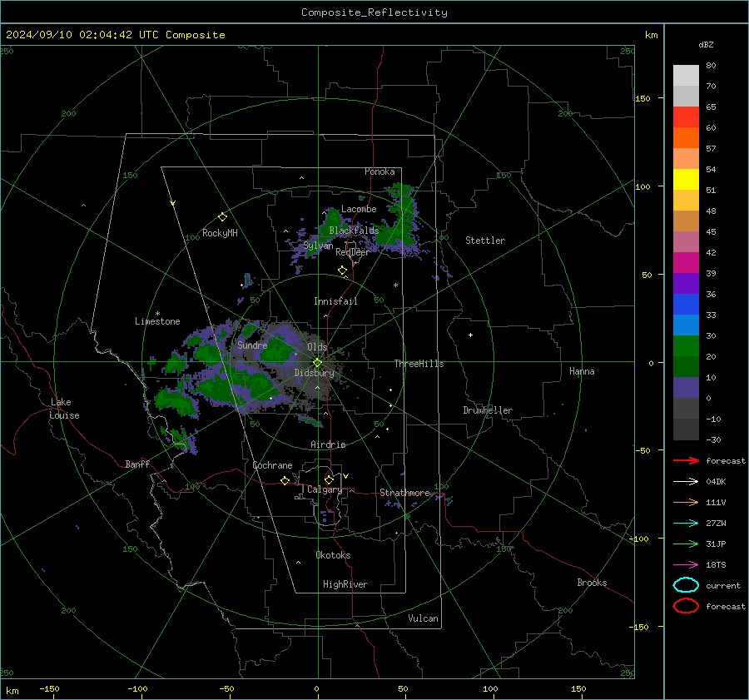The image size is (749, 700).
Task: Choose the magenta 18TS arrow legend icon
Action: coord(686,565)
